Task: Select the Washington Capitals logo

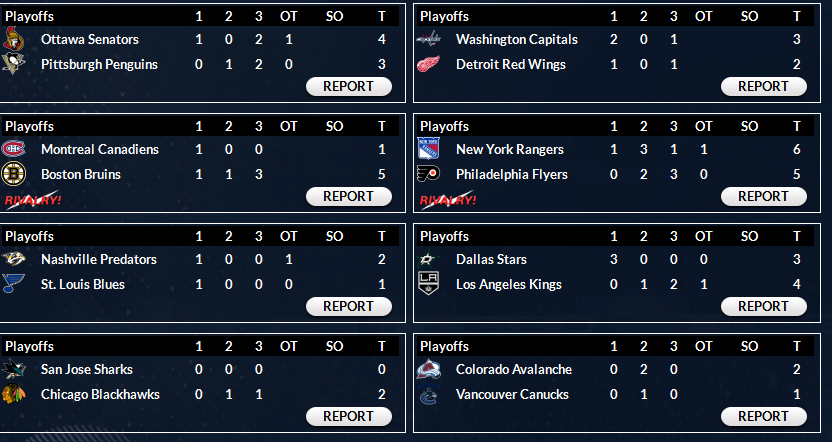Action: (x=429, y=40)
